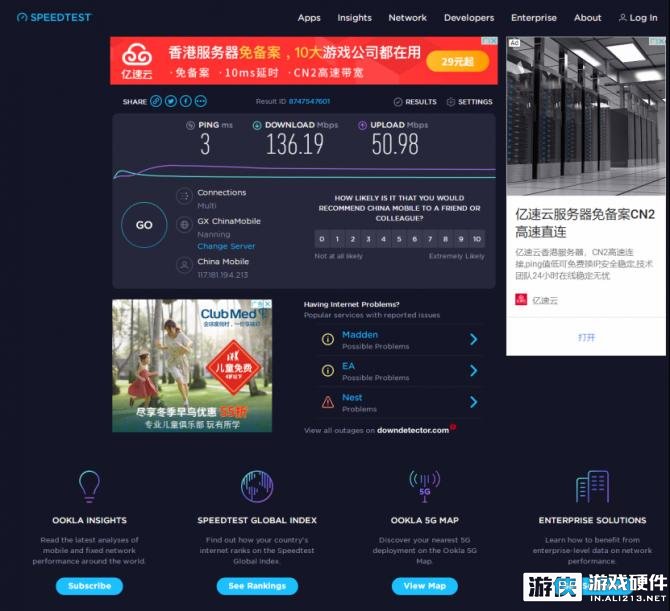
Task: Click the server globe icon
Action: [x=184, y=225]
